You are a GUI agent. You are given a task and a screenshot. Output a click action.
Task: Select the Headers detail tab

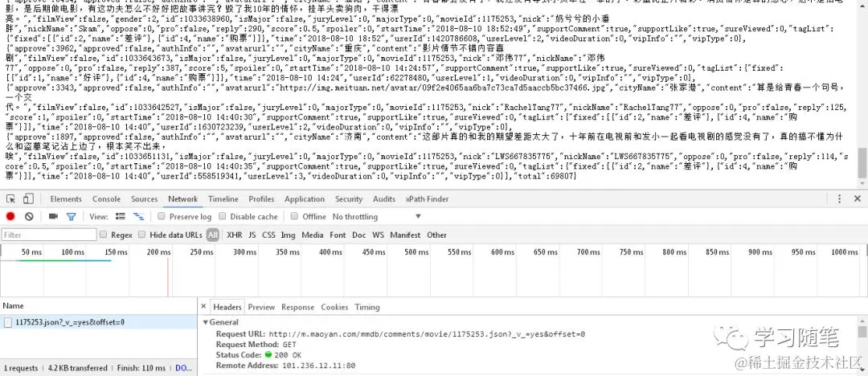(227, 307)
